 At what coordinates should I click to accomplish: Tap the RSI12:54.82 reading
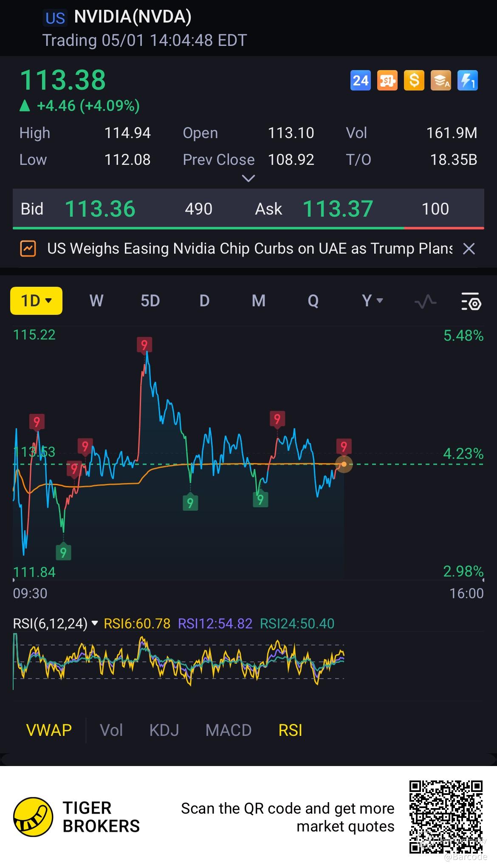point(215,623)
